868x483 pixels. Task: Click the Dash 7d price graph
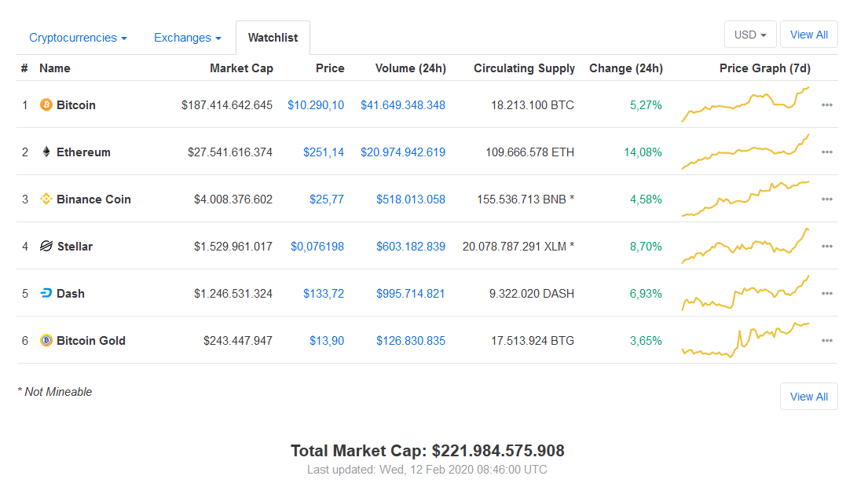click(745, 293)
